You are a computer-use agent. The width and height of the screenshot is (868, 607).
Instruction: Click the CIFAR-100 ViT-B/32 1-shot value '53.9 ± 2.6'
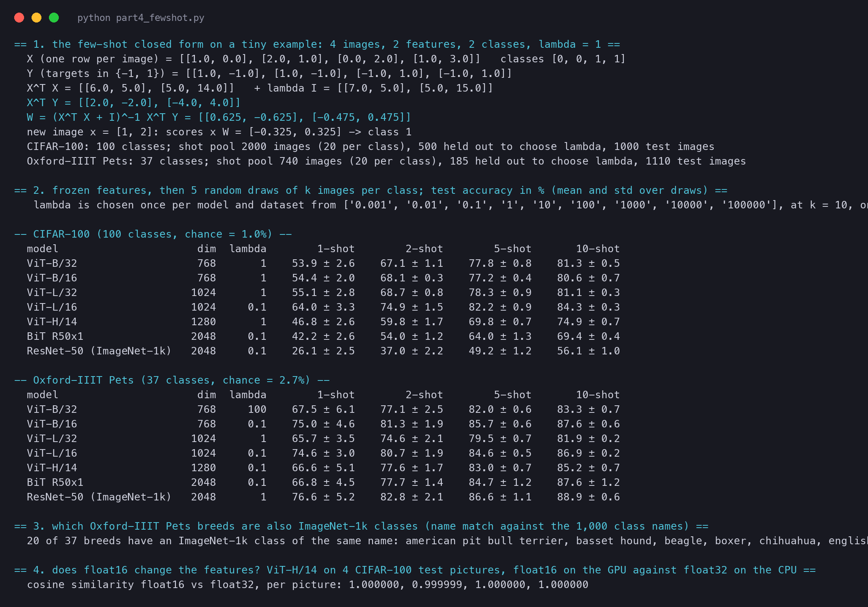323,263
